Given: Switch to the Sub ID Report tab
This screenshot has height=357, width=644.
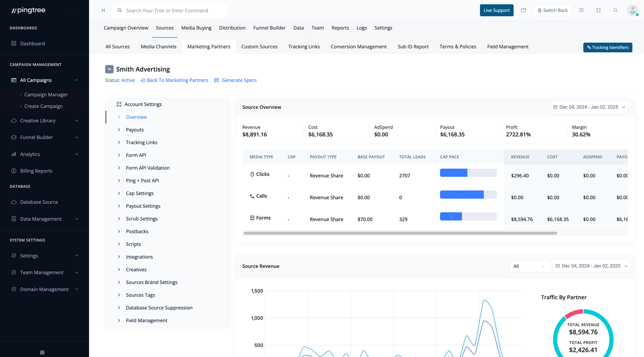Looking at the screenshot, I should [413, 47].
